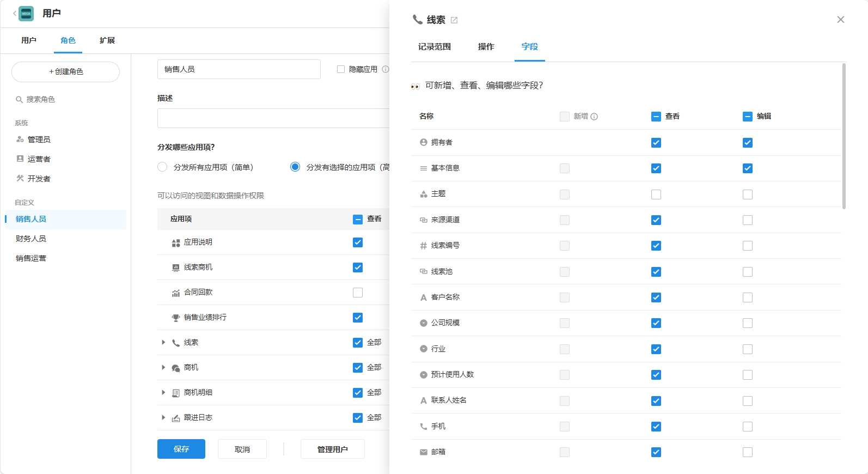This screenshot has width=868, height=474.
Task: Open the 操作 tab
Action: click(x=486, y=47)
